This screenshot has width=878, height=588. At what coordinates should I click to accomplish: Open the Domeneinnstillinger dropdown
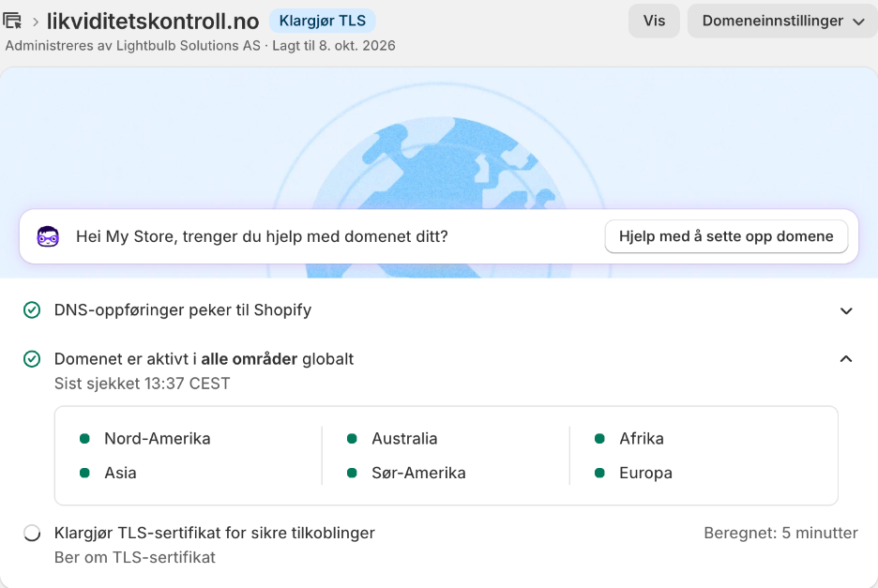click(782, 21)
